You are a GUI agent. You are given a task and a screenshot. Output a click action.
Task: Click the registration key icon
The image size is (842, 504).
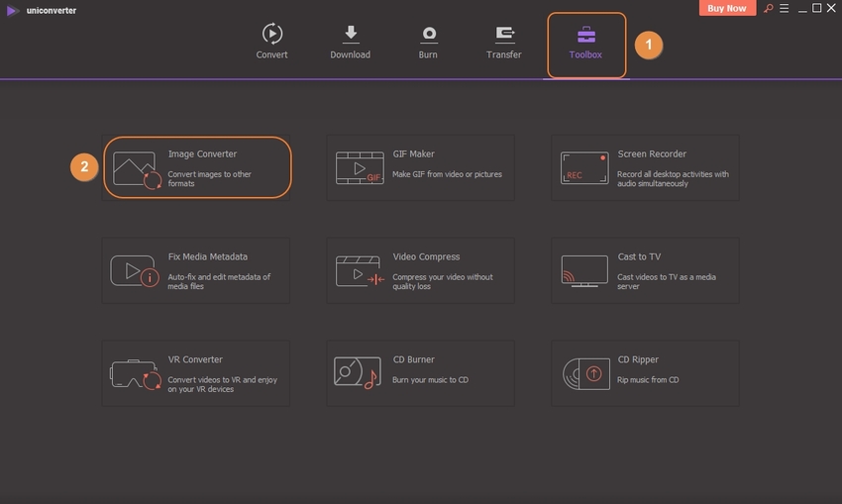(x=766, y=9)
